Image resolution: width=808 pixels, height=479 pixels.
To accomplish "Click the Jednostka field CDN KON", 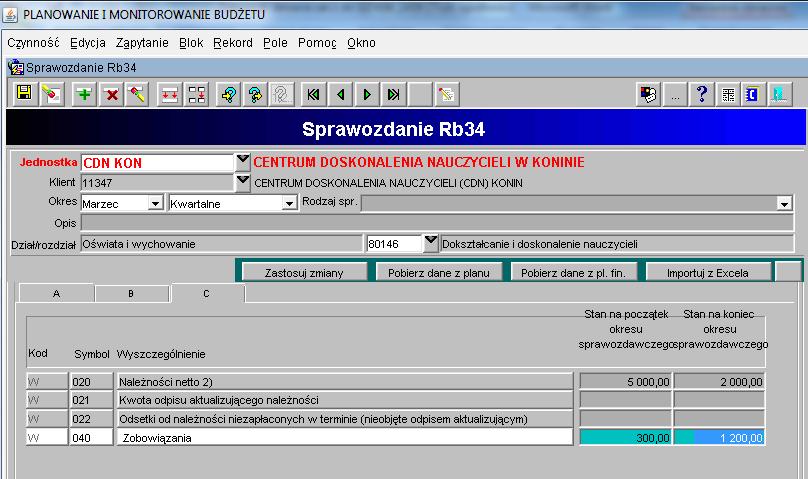I will pos(157,163).
